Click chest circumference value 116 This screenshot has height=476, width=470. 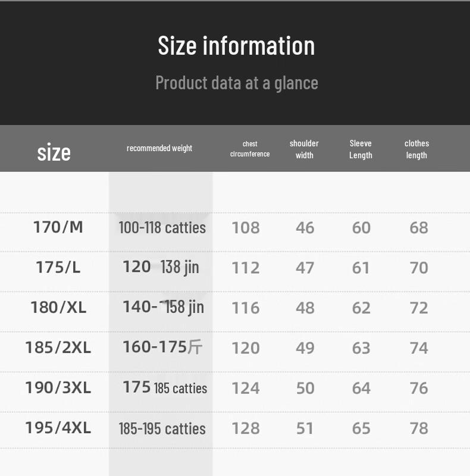[246, 308]
